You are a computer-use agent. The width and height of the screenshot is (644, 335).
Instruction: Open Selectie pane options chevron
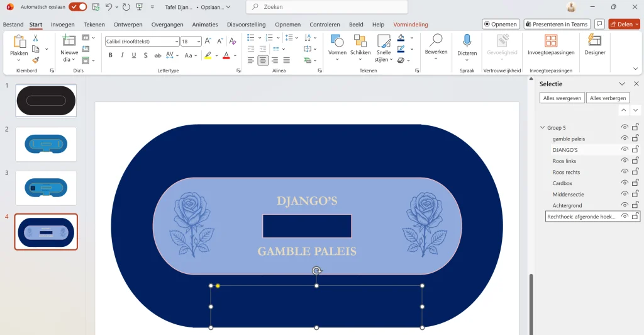pyautogui.click(x=622, y=84)
